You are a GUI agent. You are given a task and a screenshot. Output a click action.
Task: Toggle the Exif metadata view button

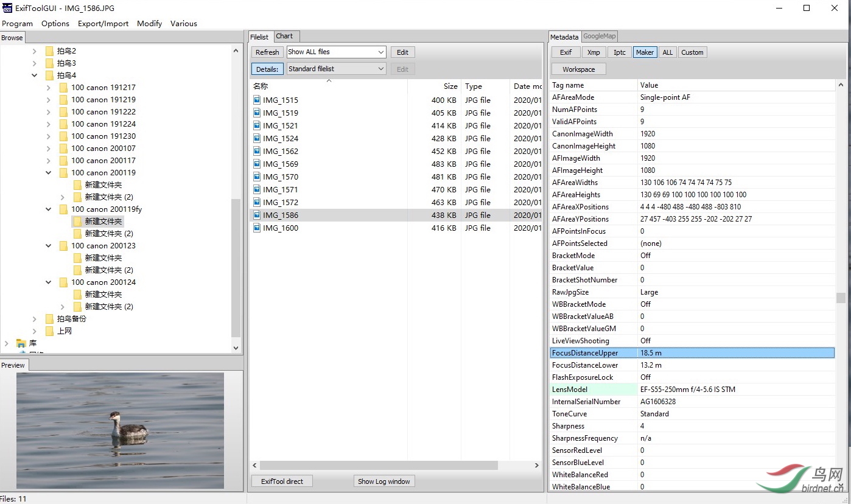click(566, 52)
